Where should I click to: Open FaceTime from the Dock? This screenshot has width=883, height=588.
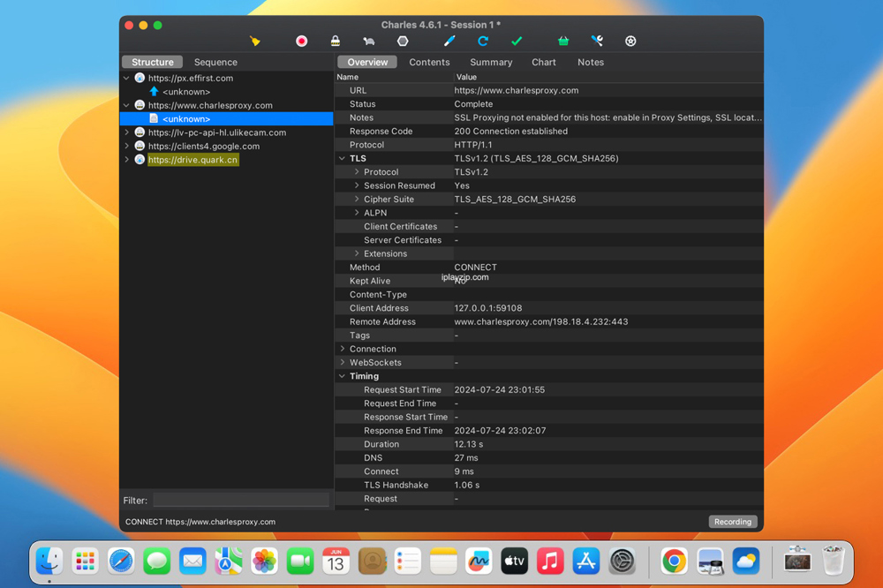[x=300, y=561]
